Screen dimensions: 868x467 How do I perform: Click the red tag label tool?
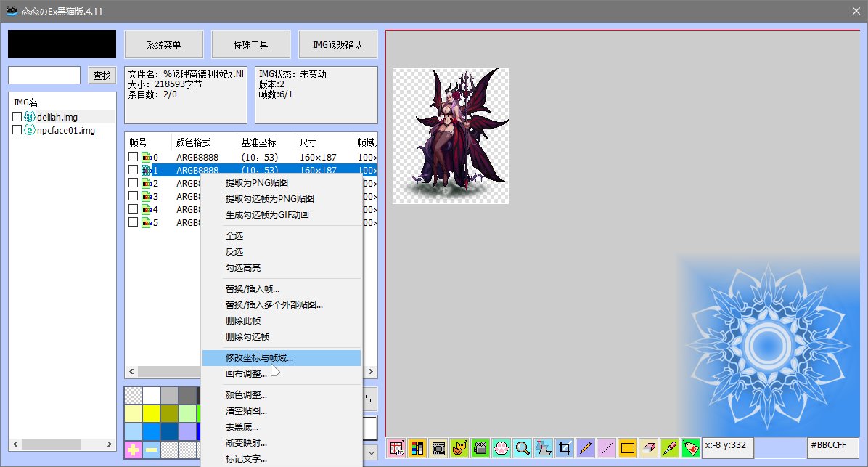(x=691, y=447)
